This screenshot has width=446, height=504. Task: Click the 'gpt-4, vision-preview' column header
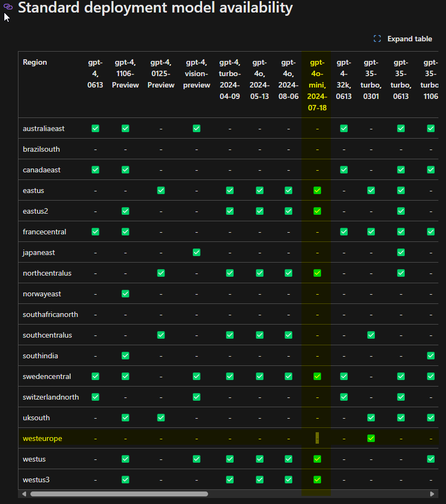coord(197,73)
